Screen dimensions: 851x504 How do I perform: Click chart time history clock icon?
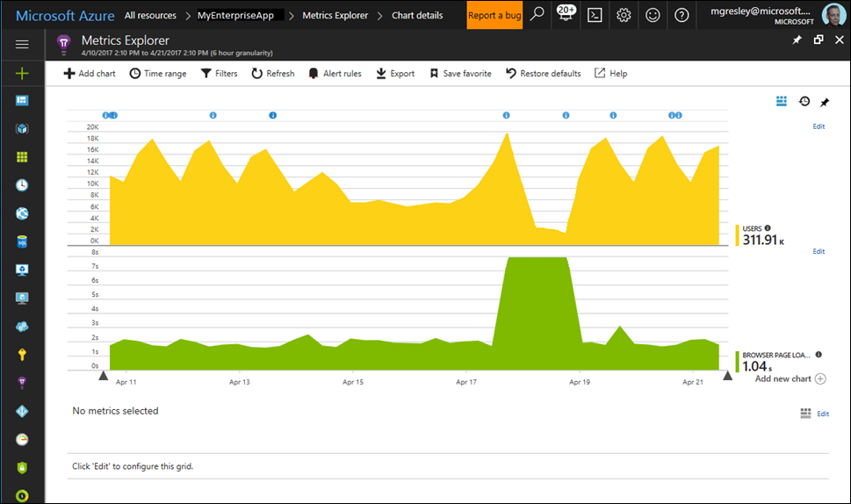point(804,102)
